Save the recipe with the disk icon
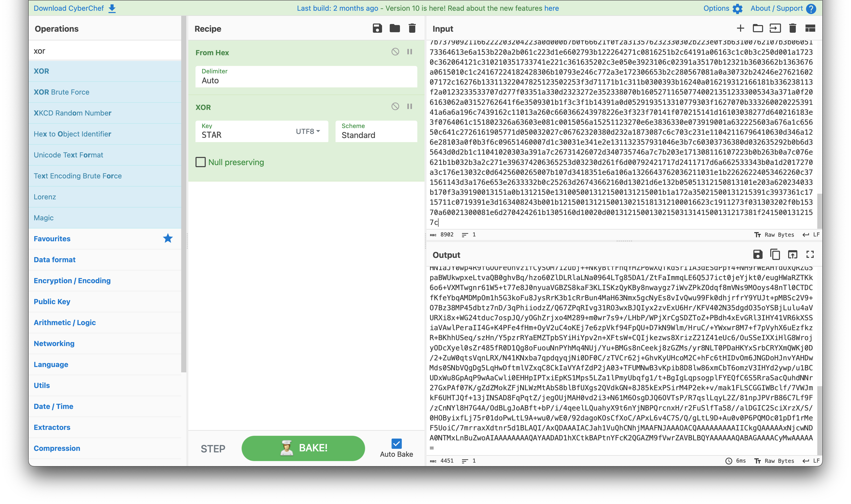Viewport: 851px width, 504px height. click(x=377, y=28)
